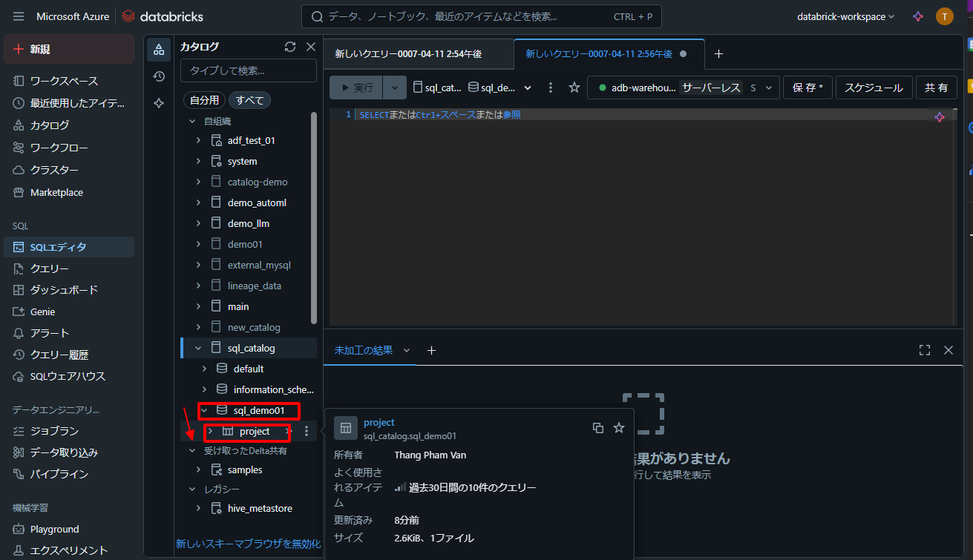Open the run button dropdown arrow
The height and width of the screenshot is (560, 973).
coord(395,88)
